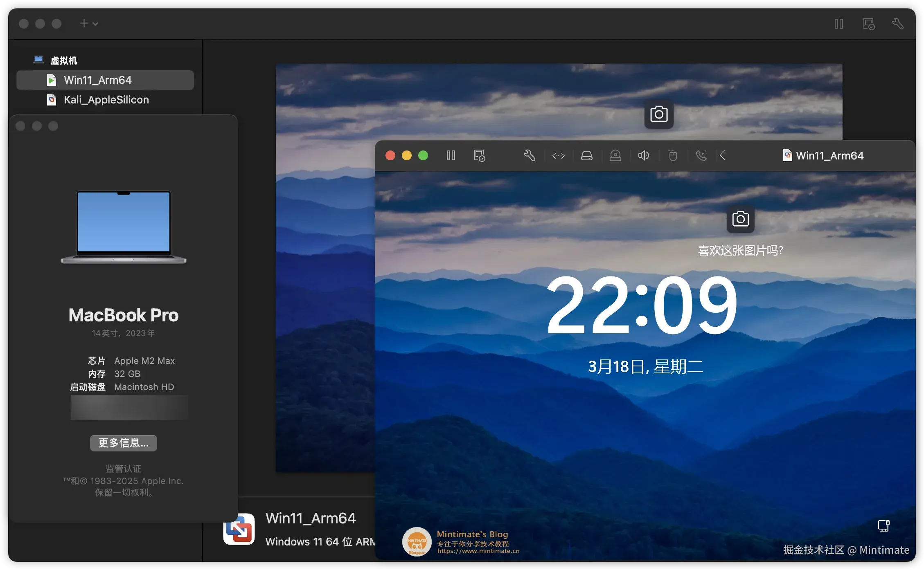Open the new VM dropdown chevron
Image resolution: width=924 pixels, height=570 pixels.
95,23
